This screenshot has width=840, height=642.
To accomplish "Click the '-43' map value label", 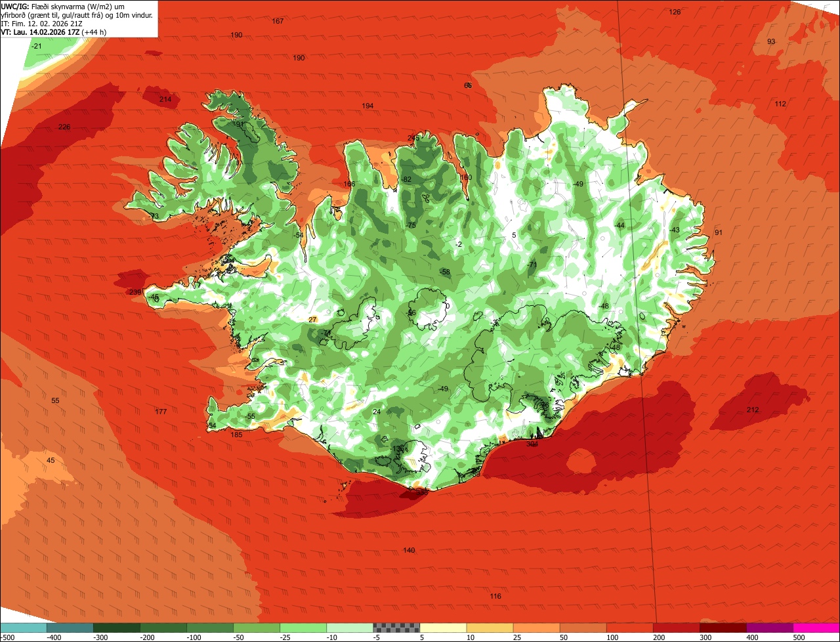I will [675, 230].
